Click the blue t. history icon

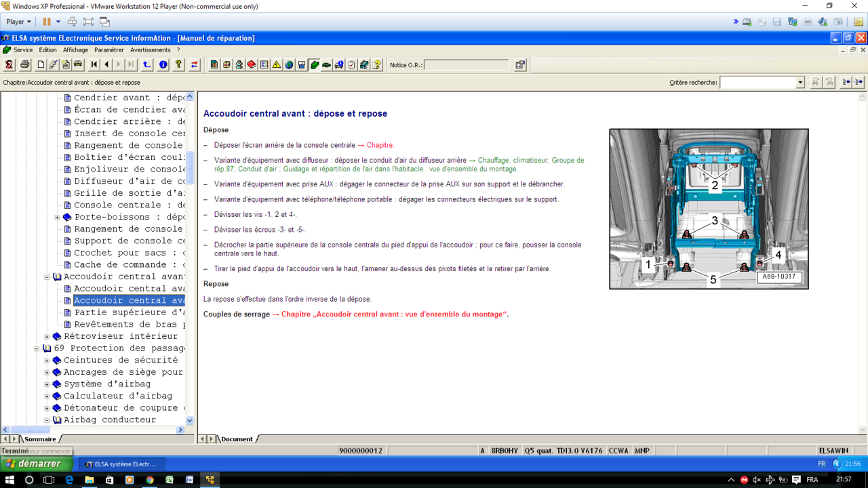click(x=148, y=64)
